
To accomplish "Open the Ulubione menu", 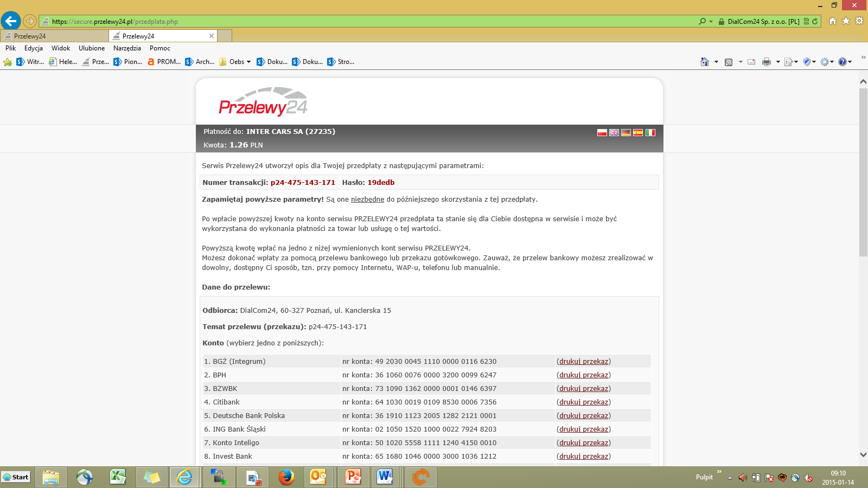I will (x=92, y=48).
